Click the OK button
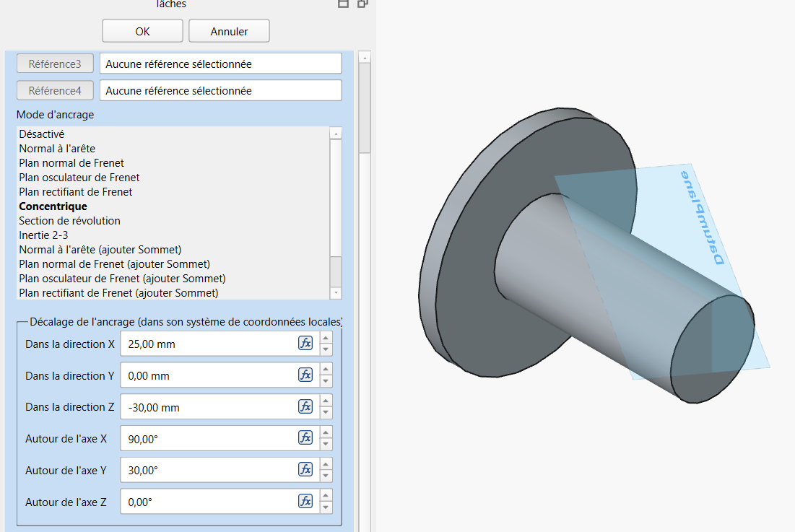 pyautogui.click(x=142, y=31)
